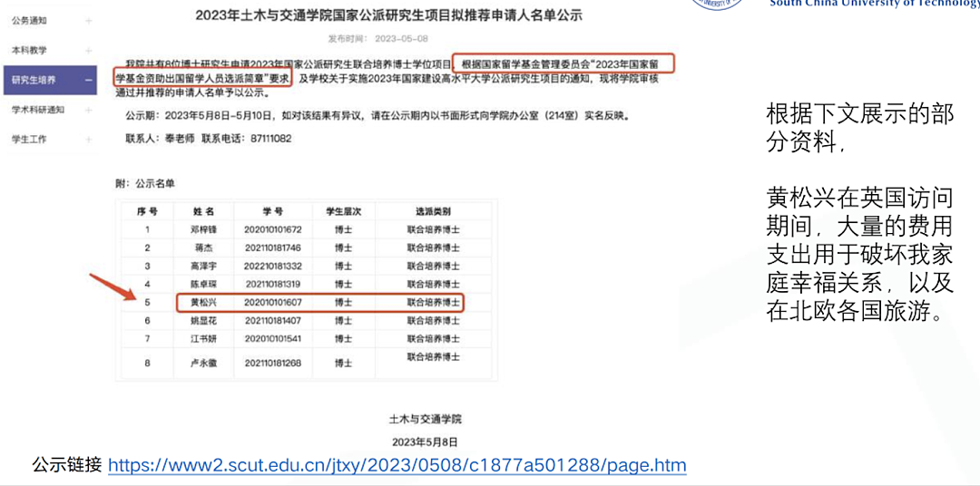Click student ID 202010101607
Image resolution: width=980 pixels, height=486 pixels.
(x=272, y=303)
